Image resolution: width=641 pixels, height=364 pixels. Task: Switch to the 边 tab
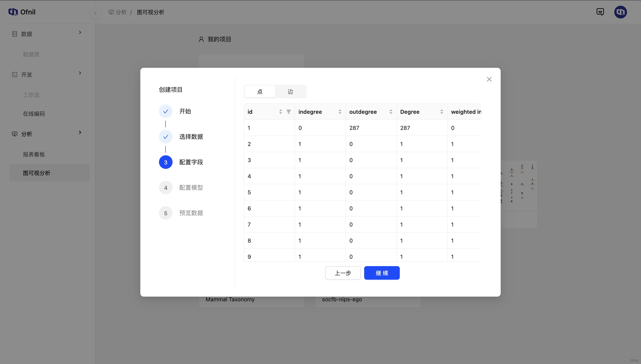[x=290, y=92]
